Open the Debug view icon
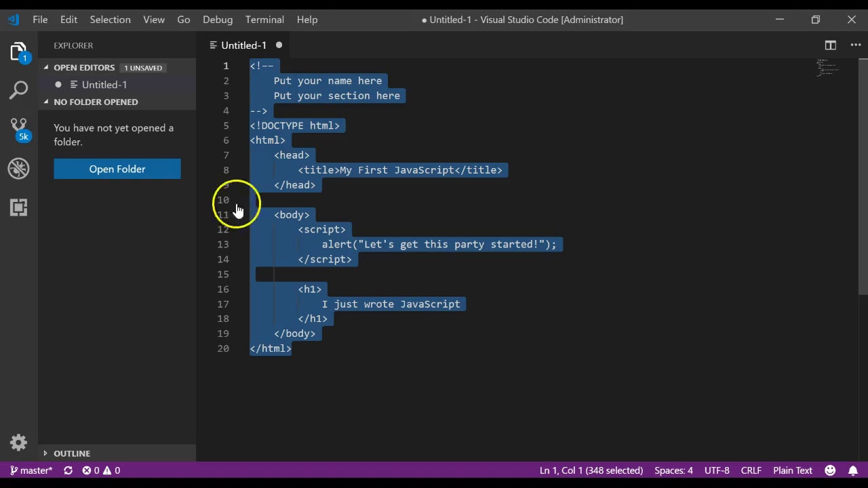 tap(18, 168)
